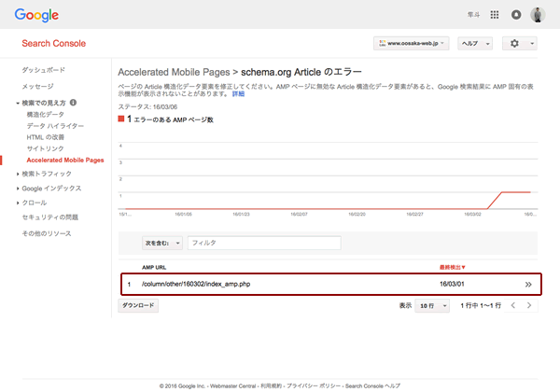
Task: Go to previous page arrow
Action: click(x=513, y=305)
